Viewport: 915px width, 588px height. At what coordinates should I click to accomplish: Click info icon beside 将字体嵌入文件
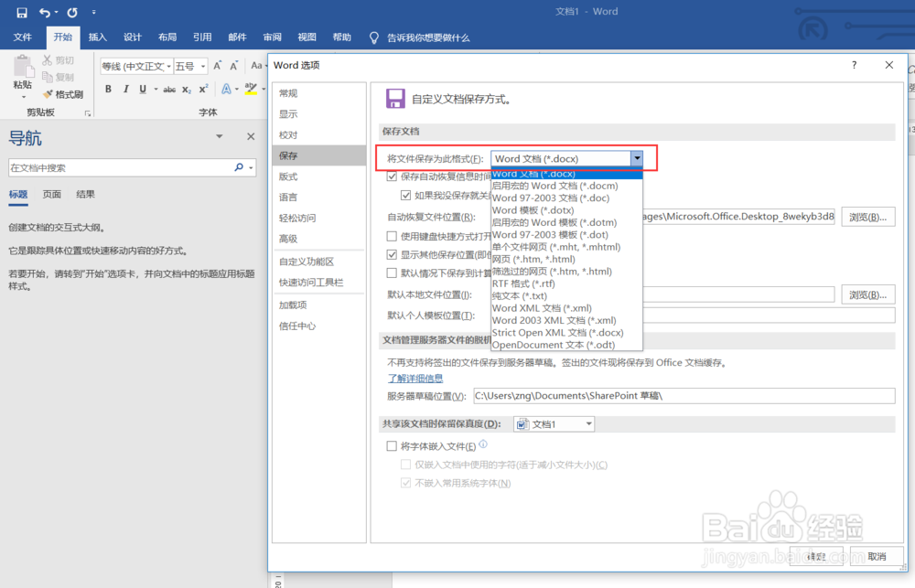pyautogui.click(x=483, y=444)
